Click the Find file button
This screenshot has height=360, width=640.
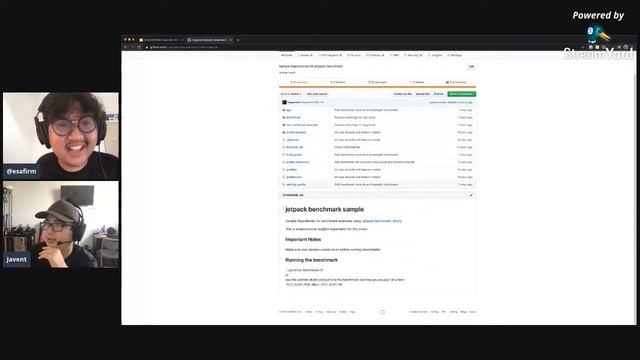[x=439, y=94]
